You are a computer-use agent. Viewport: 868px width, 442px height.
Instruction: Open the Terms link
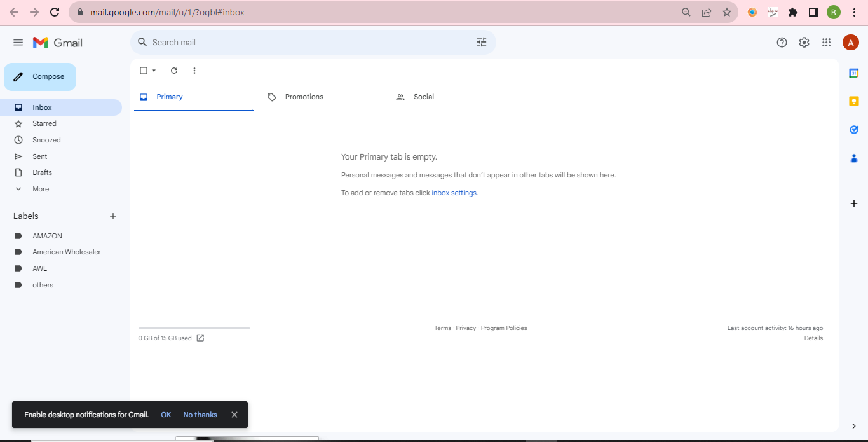(442, 328)
